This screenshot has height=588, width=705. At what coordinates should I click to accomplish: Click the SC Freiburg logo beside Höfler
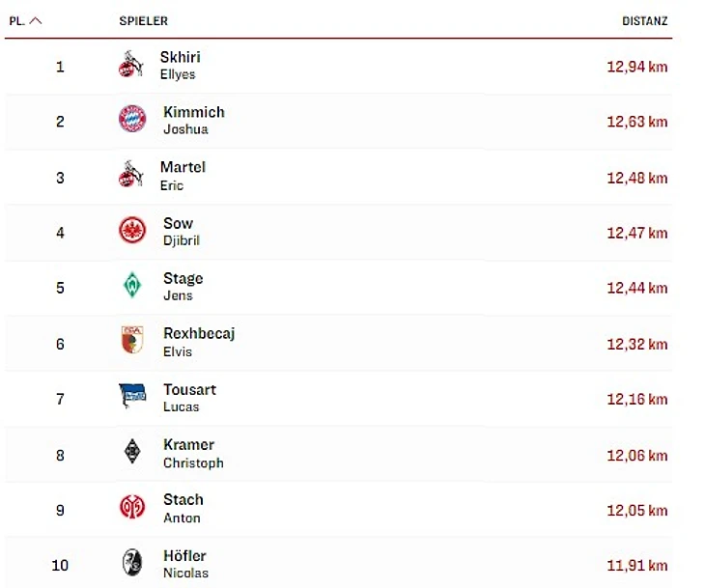pos(132,563)
